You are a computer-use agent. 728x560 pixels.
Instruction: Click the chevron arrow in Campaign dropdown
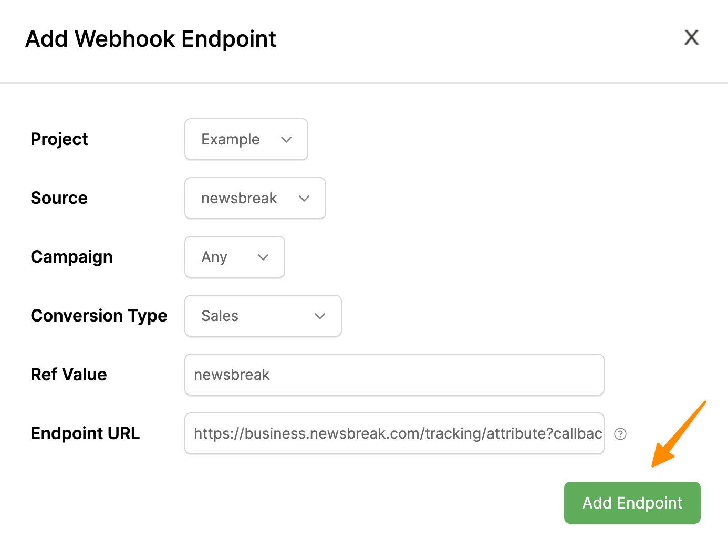tap(263, 257)
